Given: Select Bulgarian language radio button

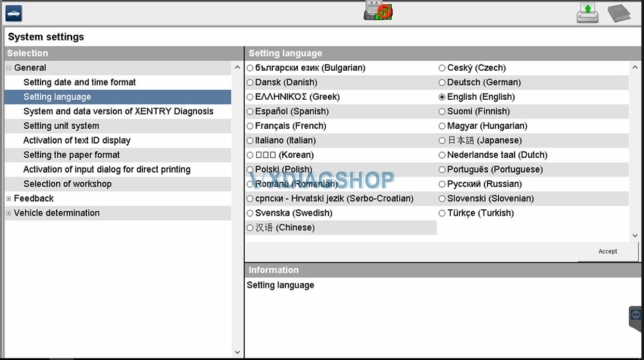Looking at the screenshot, I should 250,68.
